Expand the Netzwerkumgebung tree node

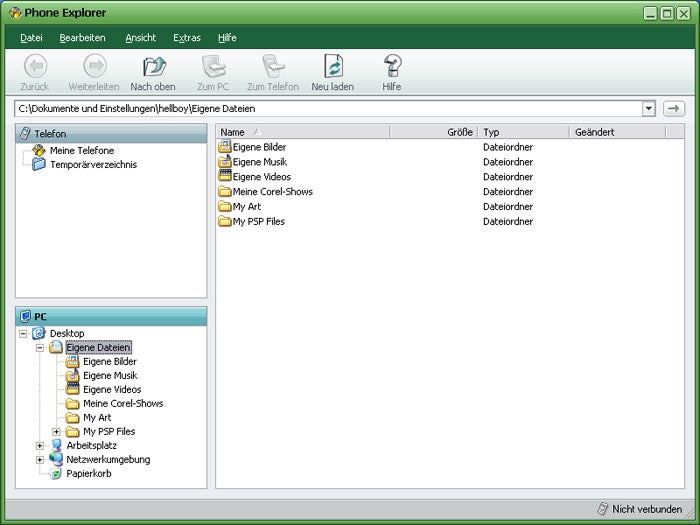click(40, 459)
